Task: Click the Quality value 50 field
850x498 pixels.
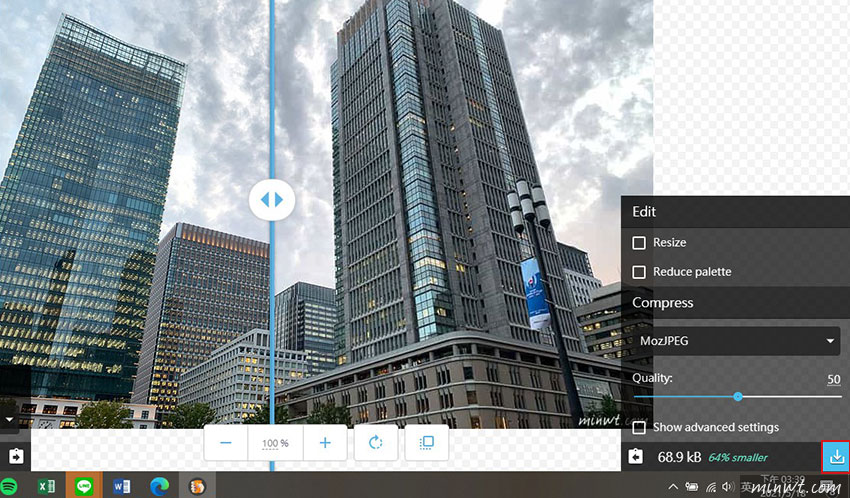Action: tap(834, 379)
